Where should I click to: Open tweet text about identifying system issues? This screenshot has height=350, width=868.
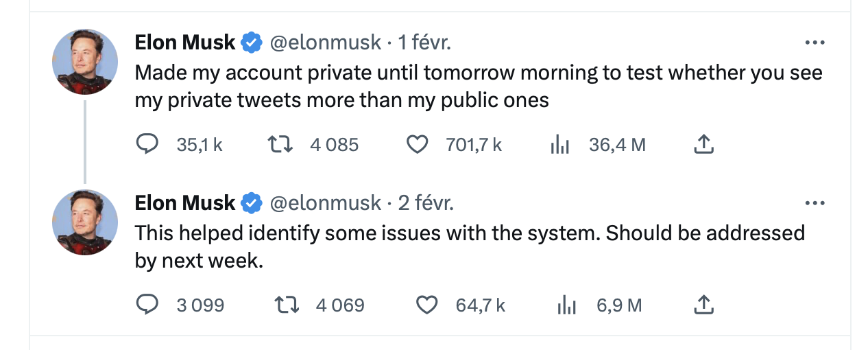pyautogui.click(x=470, y=247)
